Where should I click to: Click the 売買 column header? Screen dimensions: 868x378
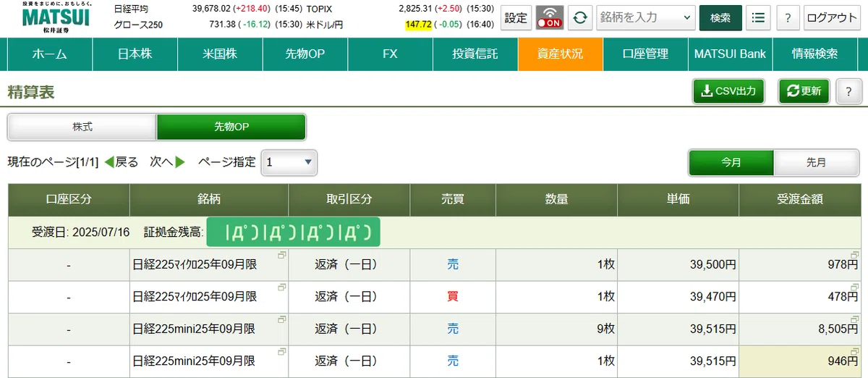click(453, 199)
